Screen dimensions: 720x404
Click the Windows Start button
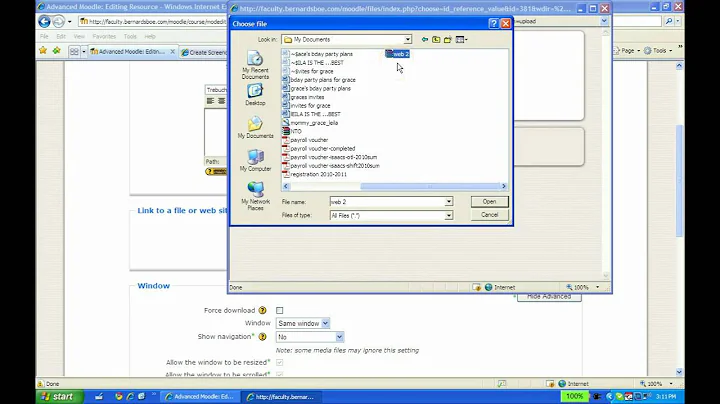pyautogui.click(x=60, y=397)
